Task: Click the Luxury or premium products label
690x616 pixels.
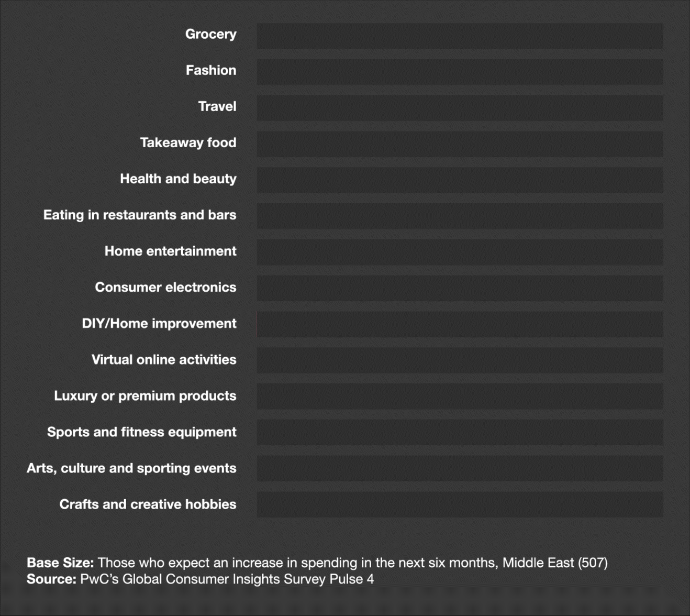Action: click(145, 396)
